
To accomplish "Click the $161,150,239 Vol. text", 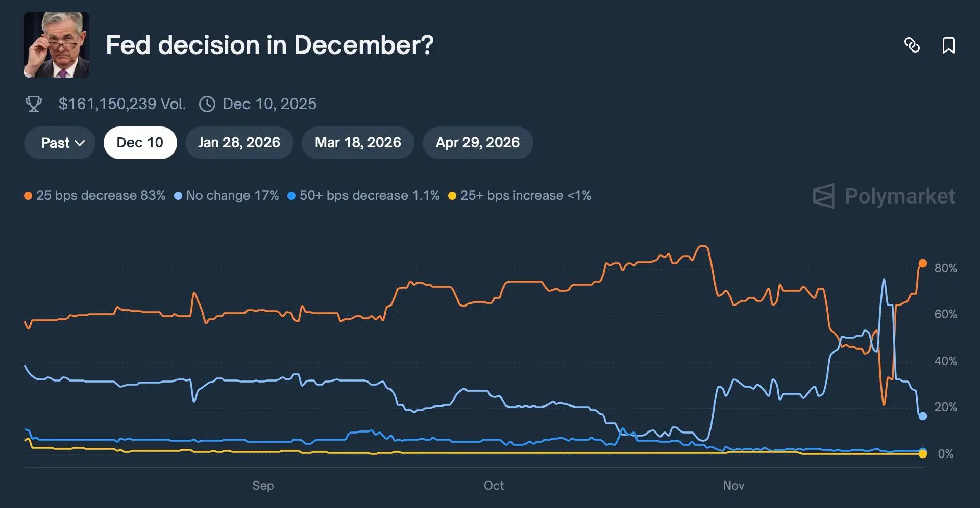I will point(122,104).
